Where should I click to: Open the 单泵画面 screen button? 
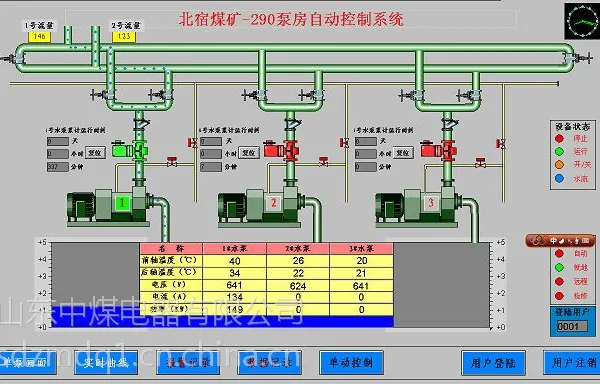point(28,363)
